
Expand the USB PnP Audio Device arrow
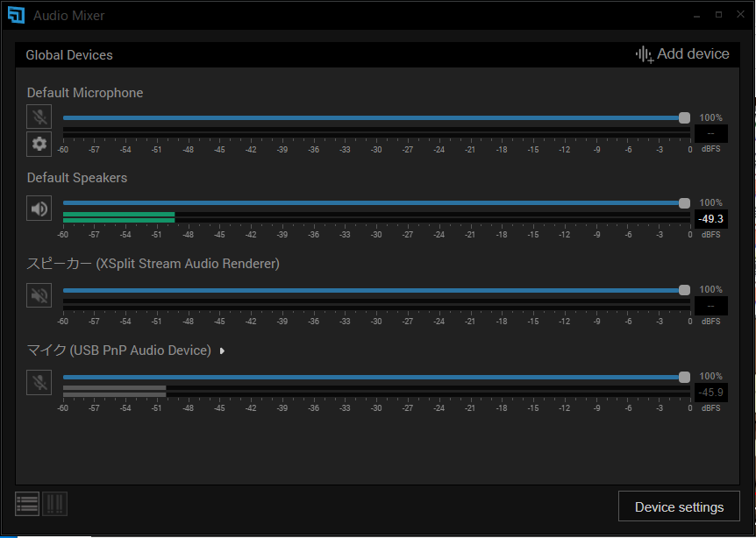[222, 351]
